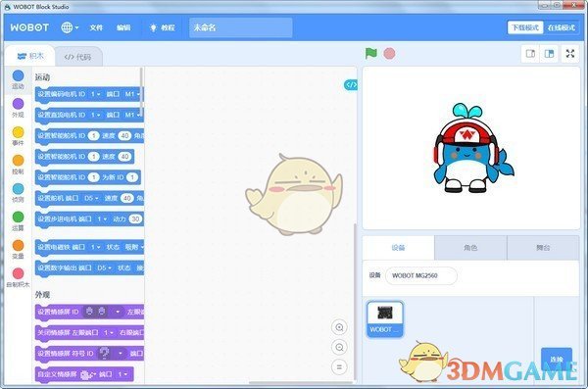588x389 pixels.
Task: Open the 文件 menu
Action: (x=96, y=27)
